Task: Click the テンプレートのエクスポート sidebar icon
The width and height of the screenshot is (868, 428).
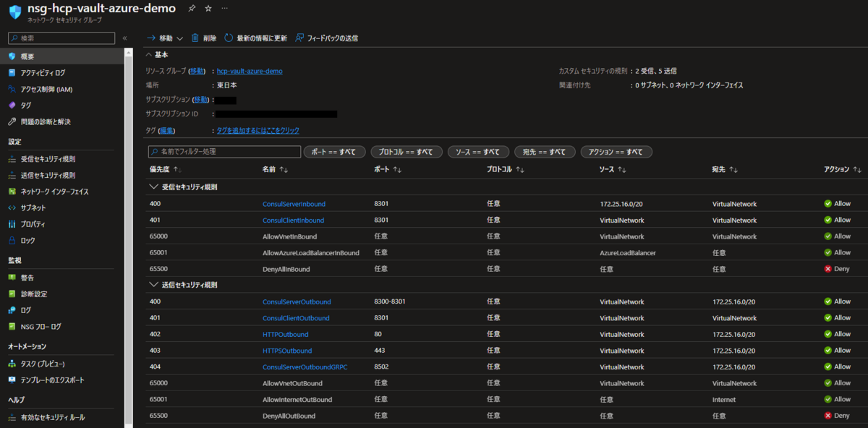Action: point(12,380)
